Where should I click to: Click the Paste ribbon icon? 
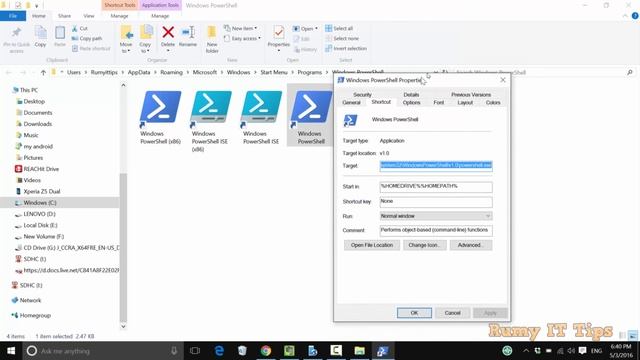[60, 33]
